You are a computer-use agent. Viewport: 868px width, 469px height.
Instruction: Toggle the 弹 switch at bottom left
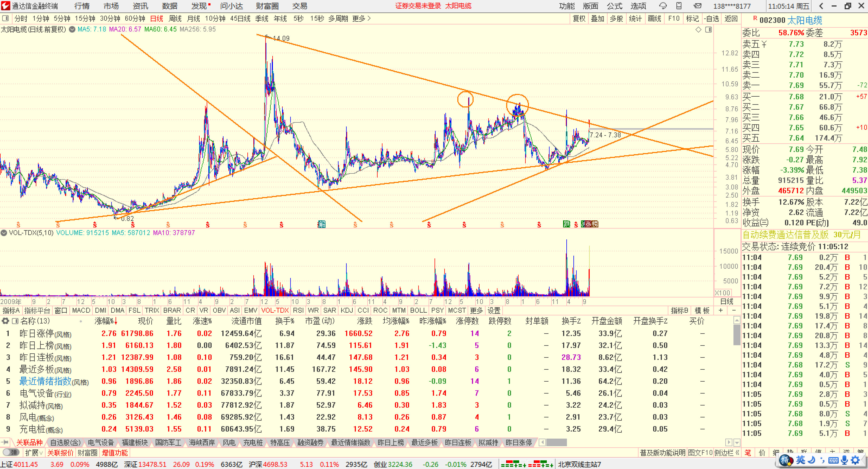tap(11, 452)
